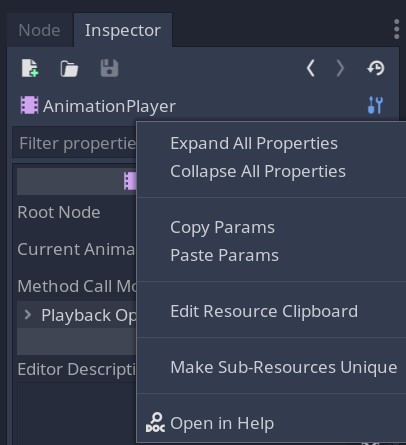Select Paste Params from the menu
The height and width of the screenshot is (445, 406).
point(224,256)
